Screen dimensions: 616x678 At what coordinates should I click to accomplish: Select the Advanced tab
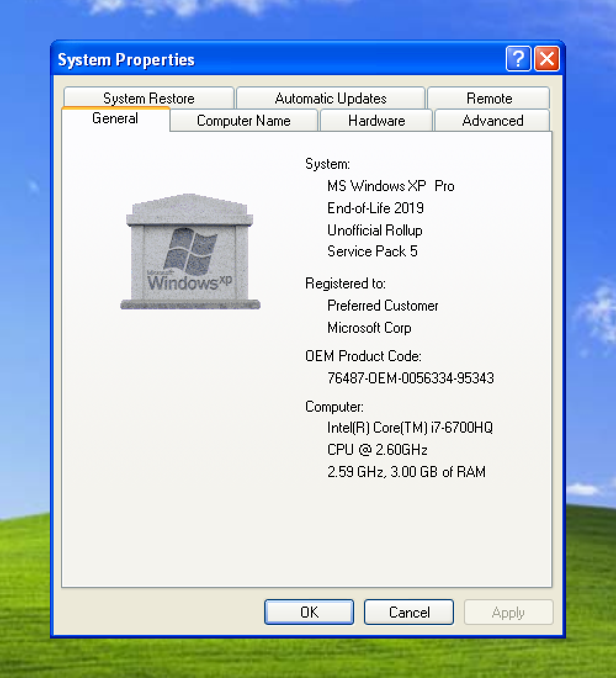coord(492,121)
